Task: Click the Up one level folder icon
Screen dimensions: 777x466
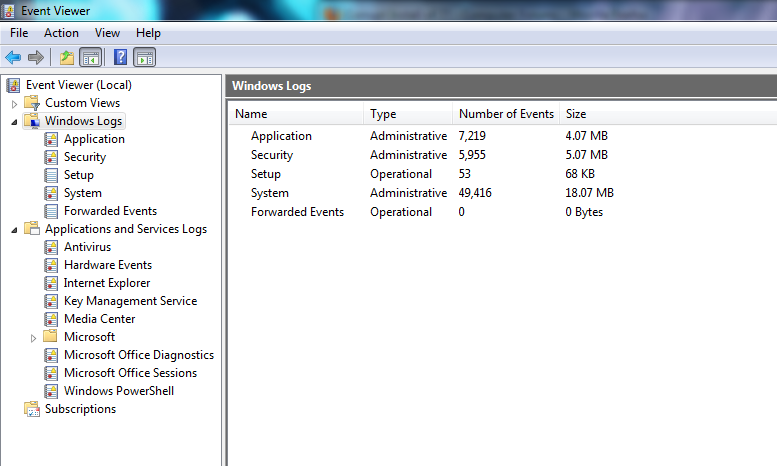Action: [67, 58]
